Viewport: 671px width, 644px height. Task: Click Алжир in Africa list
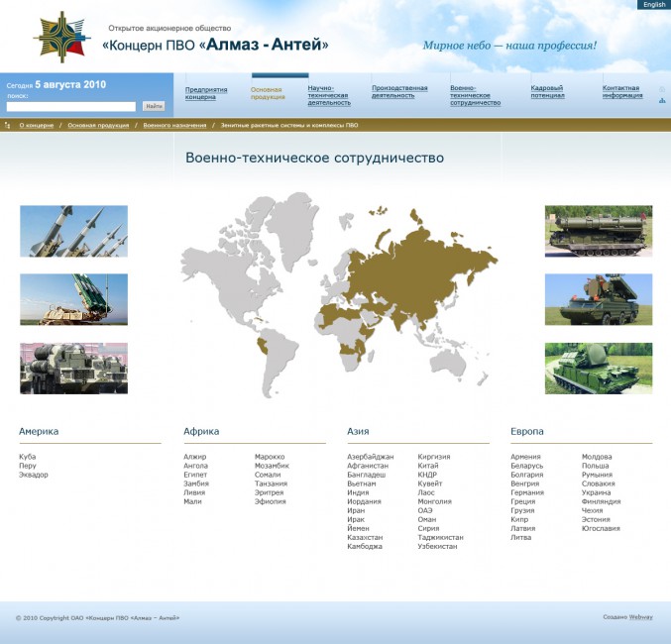pos(194,457)
